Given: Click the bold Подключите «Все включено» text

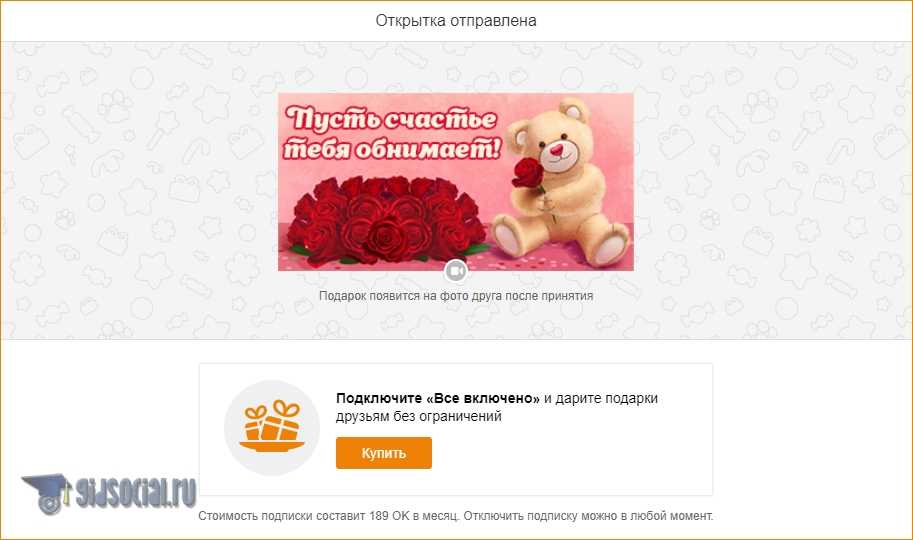Looking at the screenshot, I should (438, 398).
